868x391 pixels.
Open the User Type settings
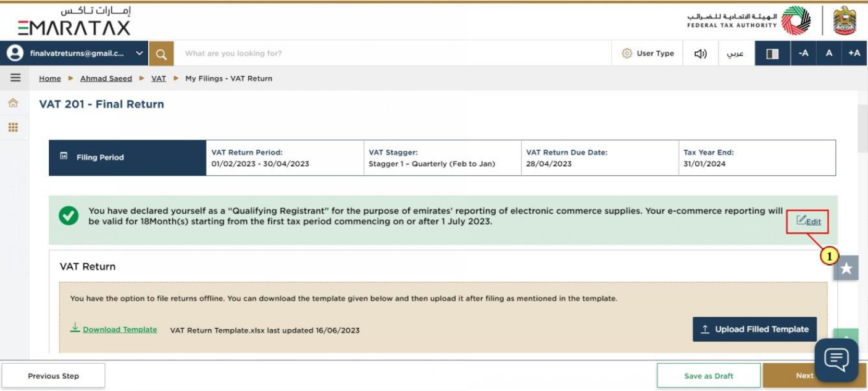(648, 54)
